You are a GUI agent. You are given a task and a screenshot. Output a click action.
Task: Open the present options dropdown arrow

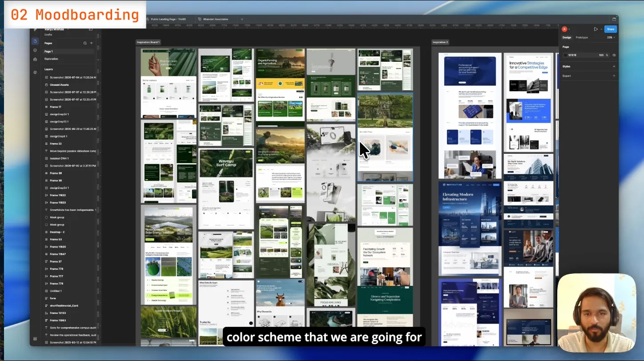tap(601, 29)
